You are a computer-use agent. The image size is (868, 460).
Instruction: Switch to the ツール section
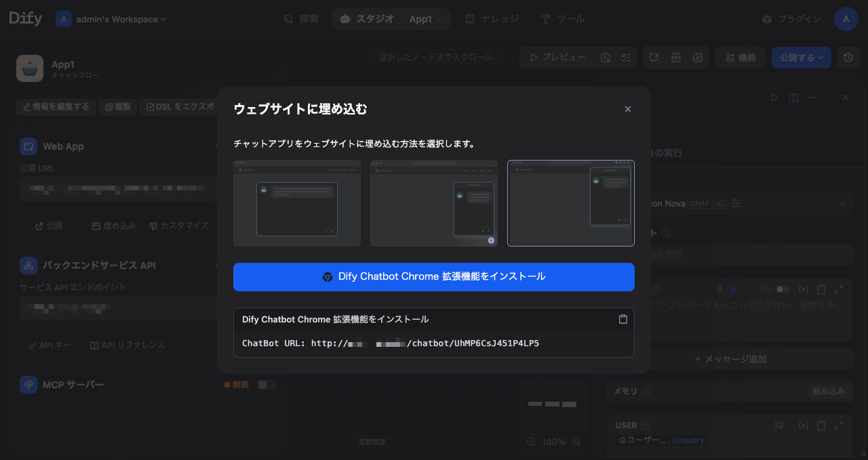tap(563, 19)
